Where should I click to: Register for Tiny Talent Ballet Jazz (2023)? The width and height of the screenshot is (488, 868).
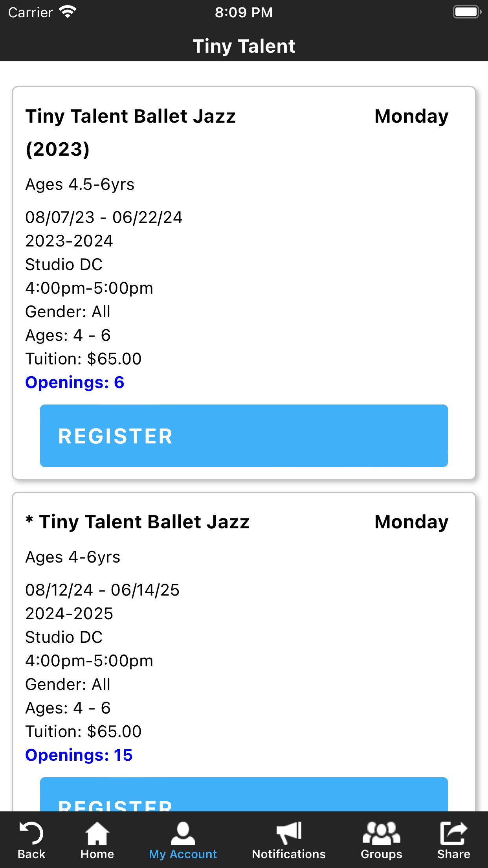[244, 436]
